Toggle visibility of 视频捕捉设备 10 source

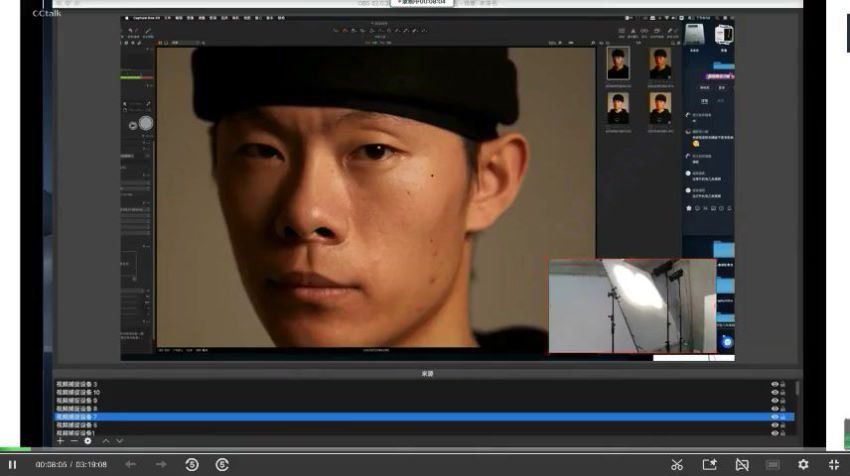pyautogui.click(x=775, y=393)
